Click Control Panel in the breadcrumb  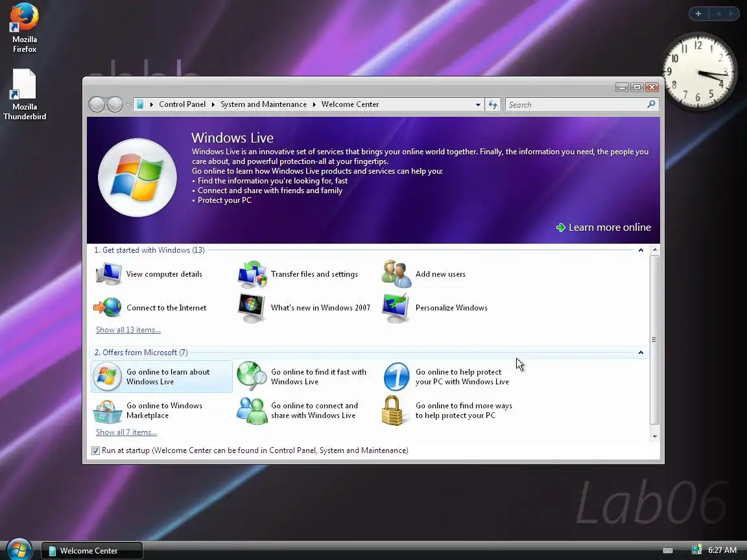(x=182, y=104)
